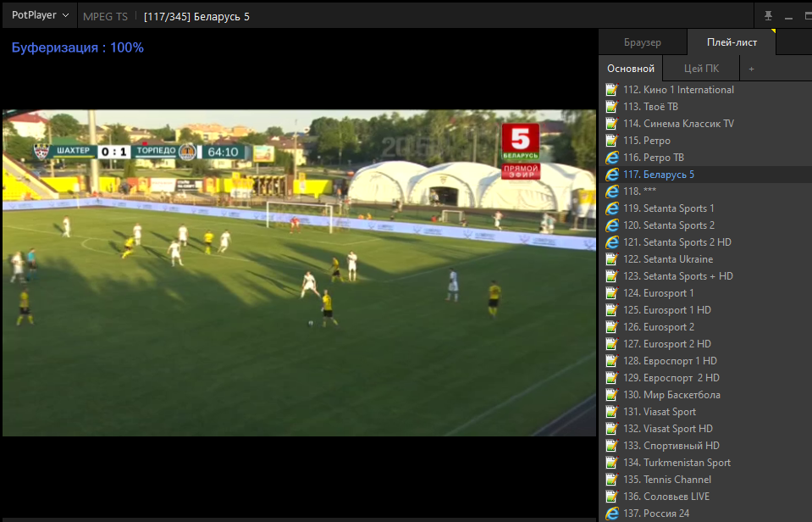The height and width of the screenshot is (522, 812).
Task: Select channel 112. Кино 1 International
Action: [705, 90]
